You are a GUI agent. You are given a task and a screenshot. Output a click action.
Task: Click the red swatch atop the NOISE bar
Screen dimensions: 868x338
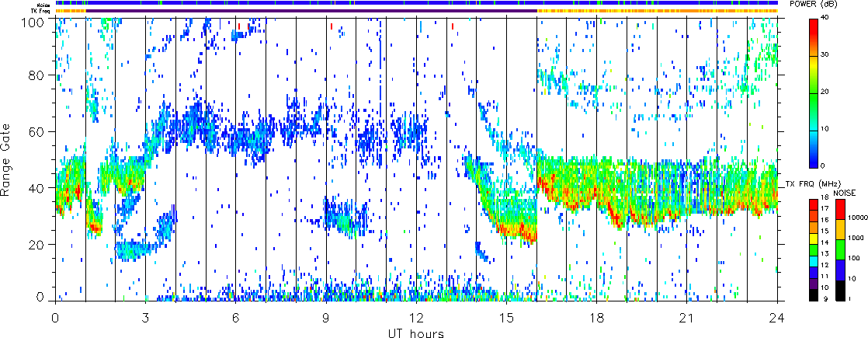840,209
